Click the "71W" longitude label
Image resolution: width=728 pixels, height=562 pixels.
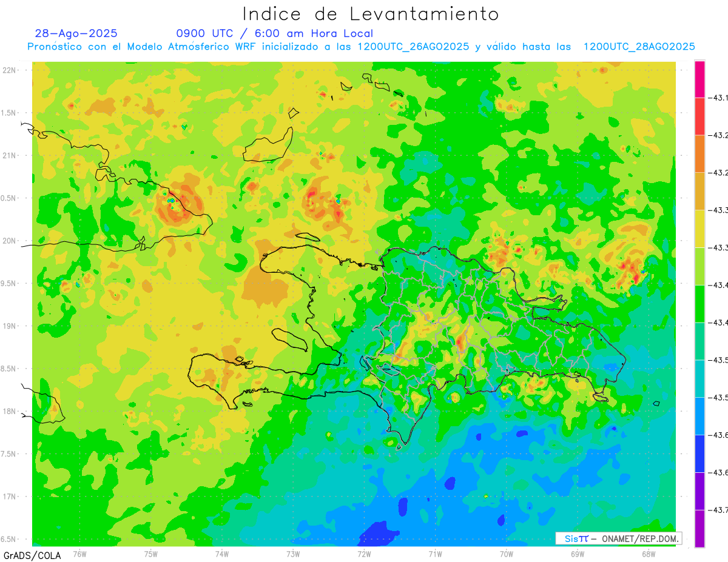point(435,554)
